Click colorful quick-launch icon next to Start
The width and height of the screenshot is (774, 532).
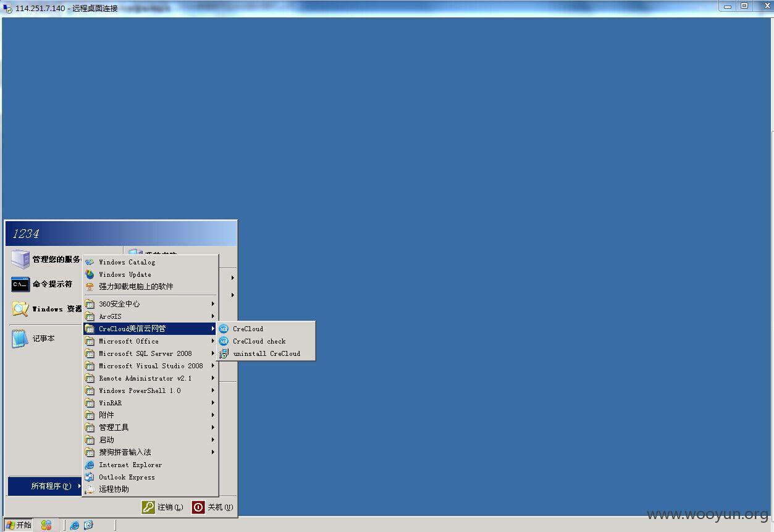pos(46,525)
